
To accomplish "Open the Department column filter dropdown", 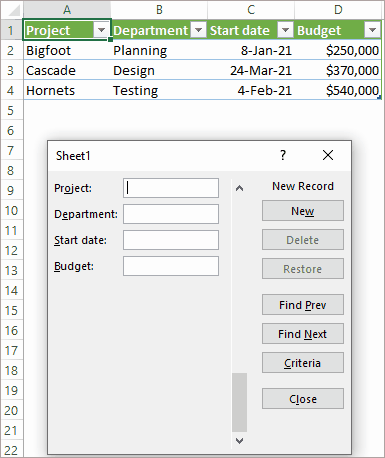I will pyautogui.click(x=198, y=30).
